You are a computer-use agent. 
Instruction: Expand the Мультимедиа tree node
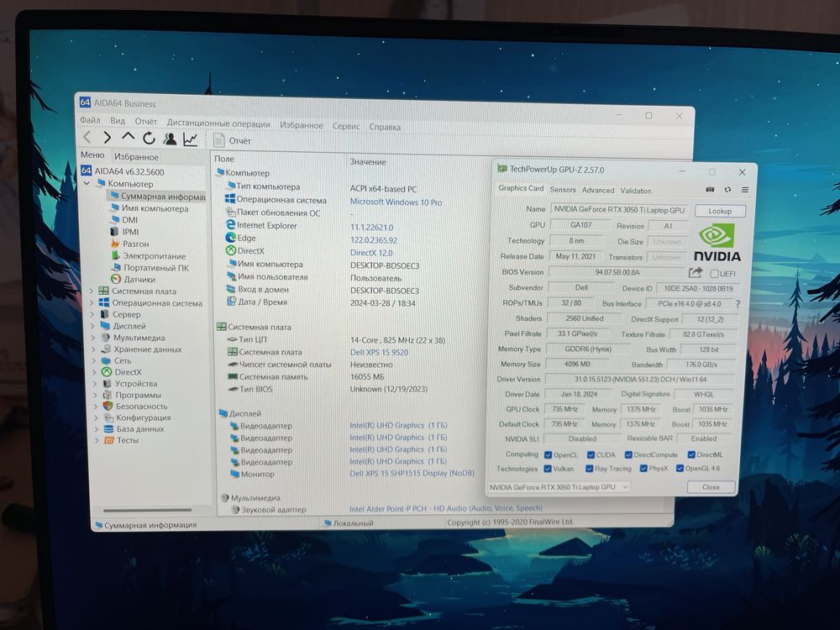click(x=93, y=338)
